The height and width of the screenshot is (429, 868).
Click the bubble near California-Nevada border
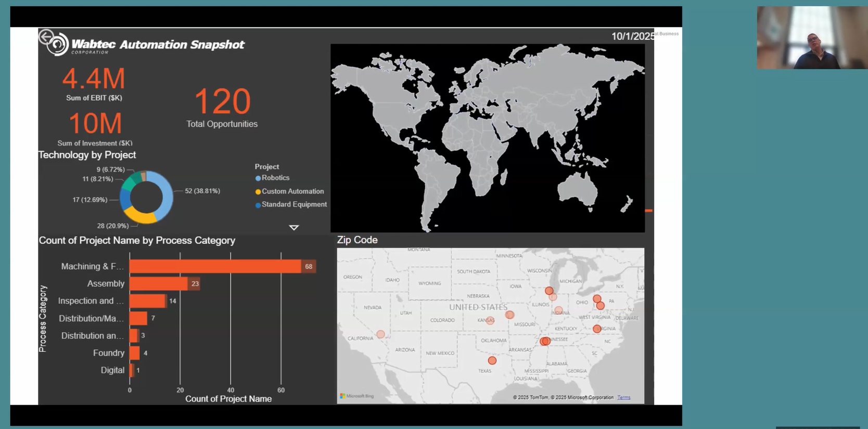tap(381, 334)
